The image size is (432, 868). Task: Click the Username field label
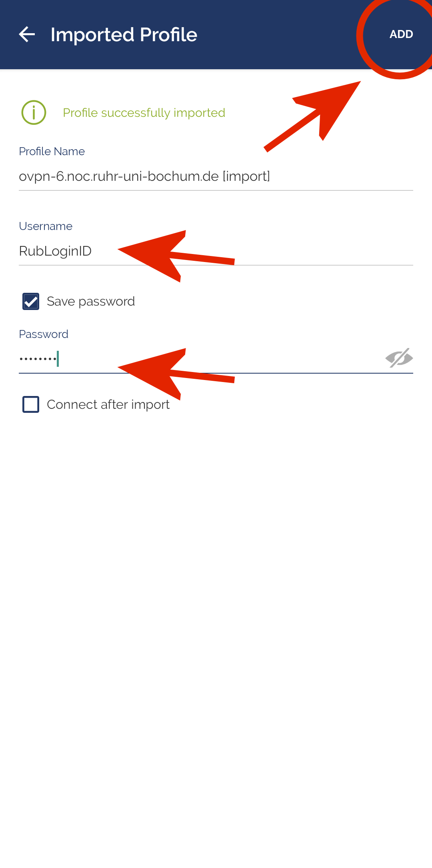[x=46, y=226]
